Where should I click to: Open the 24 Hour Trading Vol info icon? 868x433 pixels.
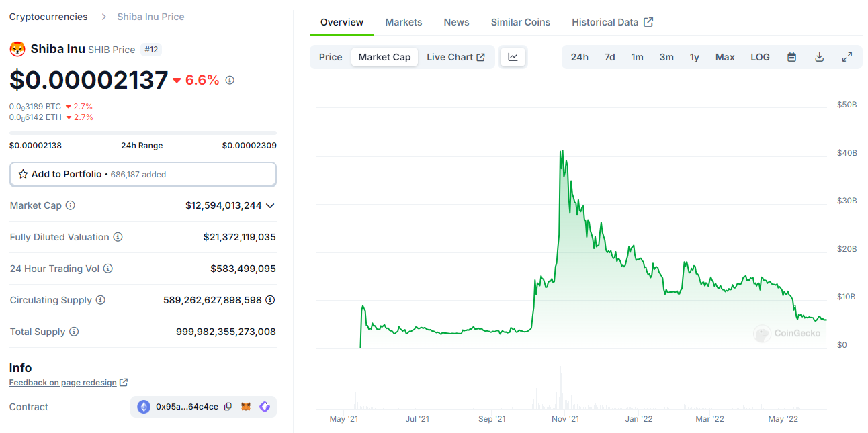point(107,269)
